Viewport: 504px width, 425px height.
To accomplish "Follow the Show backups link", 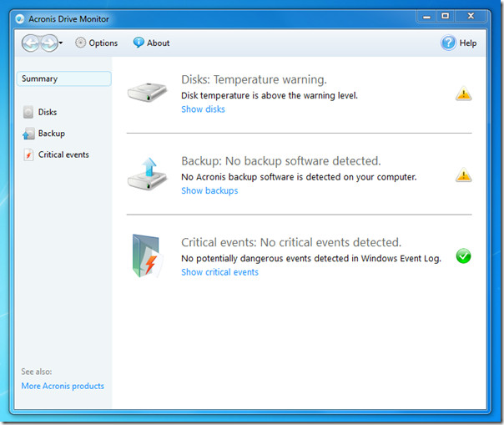I will pos(209,190).
